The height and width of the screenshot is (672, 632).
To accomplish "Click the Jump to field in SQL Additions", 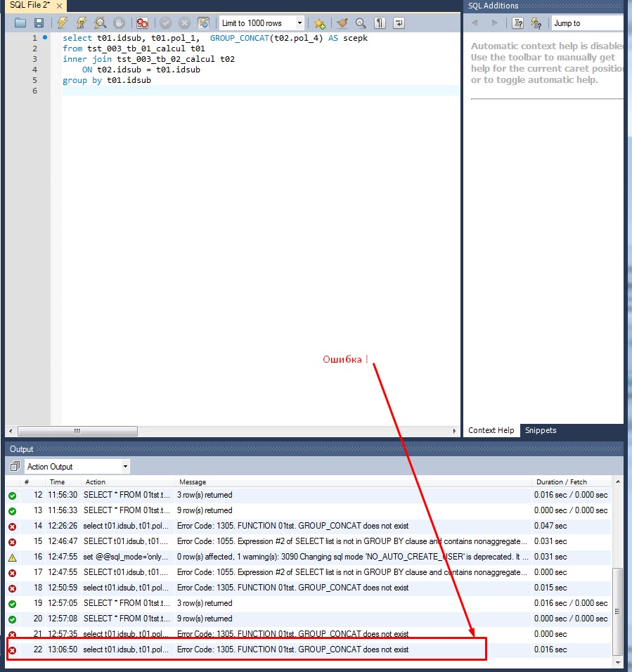I will click(x=586, y=23).
